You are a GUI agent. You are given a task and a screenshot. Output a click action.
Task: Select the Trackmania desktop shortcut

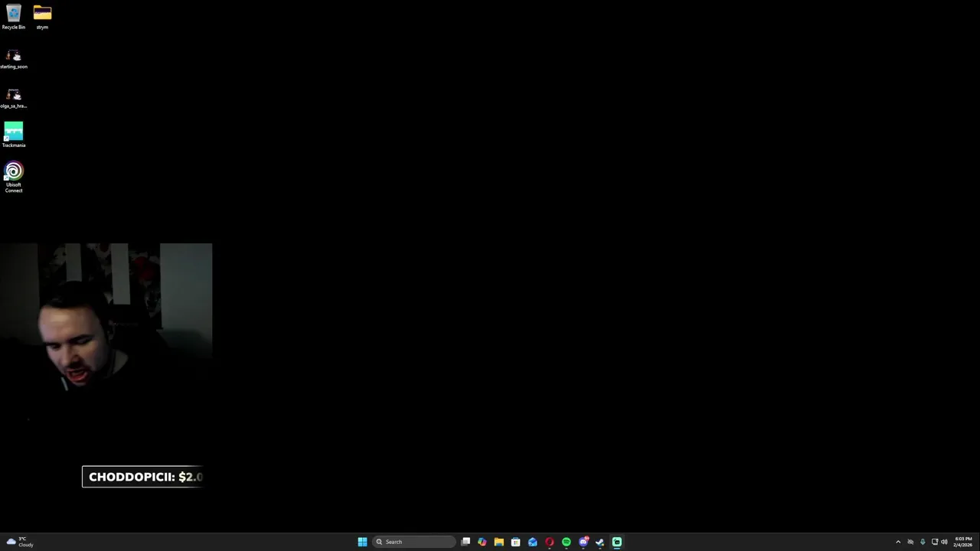pos(14,135)
